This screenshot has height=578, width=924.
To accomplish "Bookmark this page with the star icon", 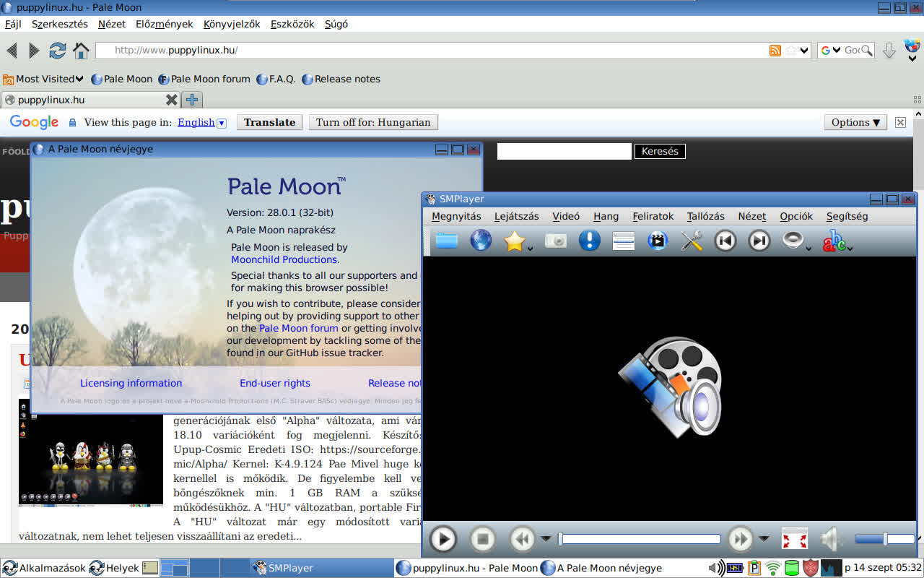I will 790,51.
